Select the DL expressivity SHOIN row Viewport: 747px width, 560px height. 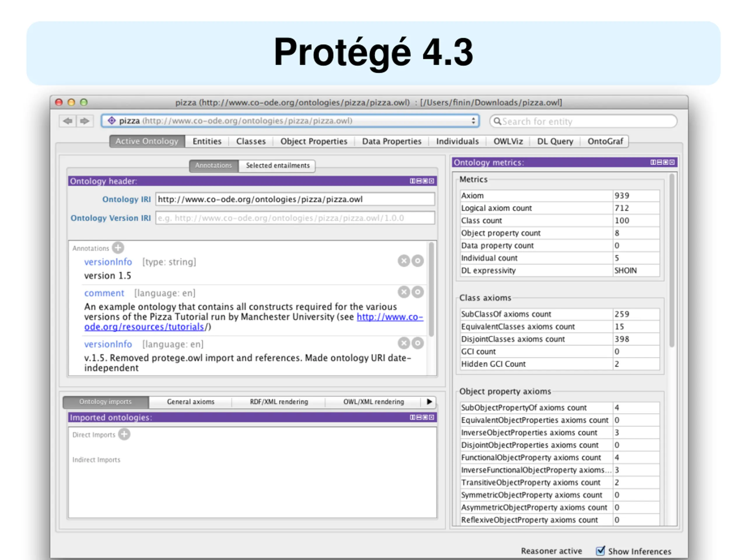[560, 270]
